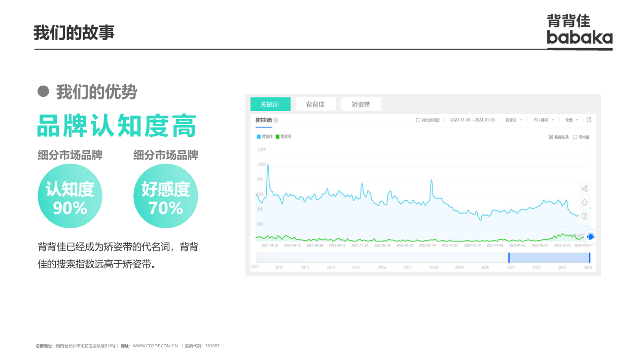Viewport: 644px width, 360px height.
Task: Toggle the 对比时间段 checkbox
Action: tap(418, 120)
